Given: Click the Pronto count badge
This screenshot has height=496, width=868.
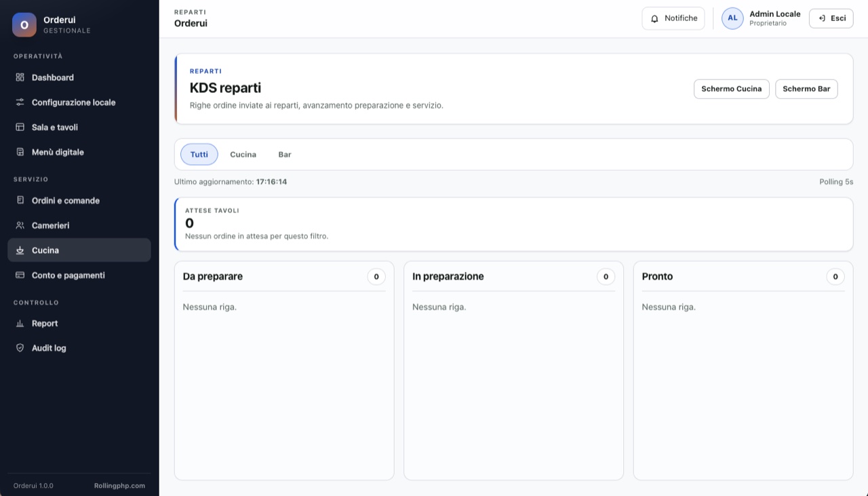Looking at the screenshot, I should point(835,277).
